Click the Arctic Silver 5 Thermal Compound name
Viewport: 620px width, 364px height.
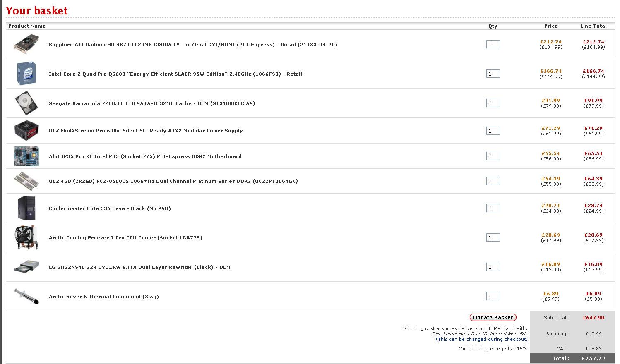point(104,297)
